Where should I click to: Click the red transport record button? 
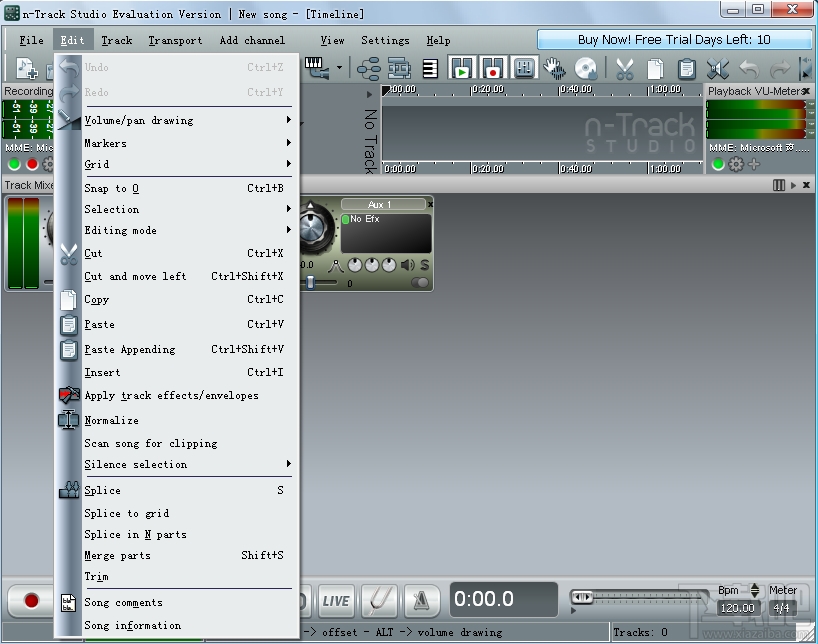coord(31,601)
